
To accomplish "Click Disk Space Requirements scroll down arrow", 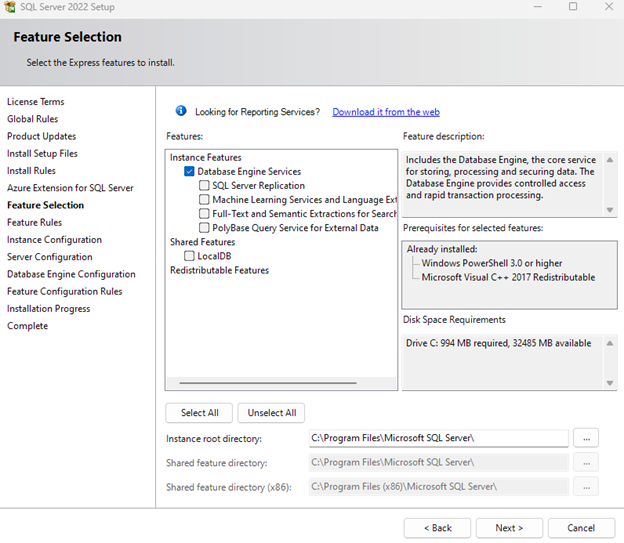I will click(610, 383).
